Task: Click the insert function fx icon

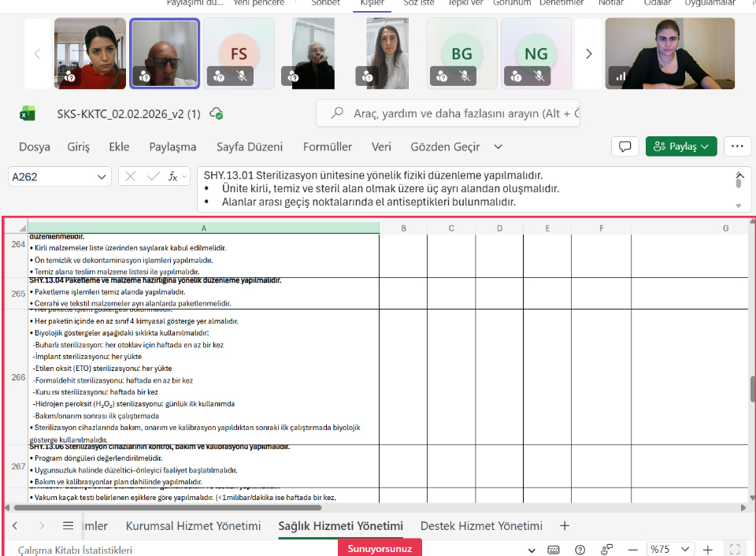Action: [174, 176]
